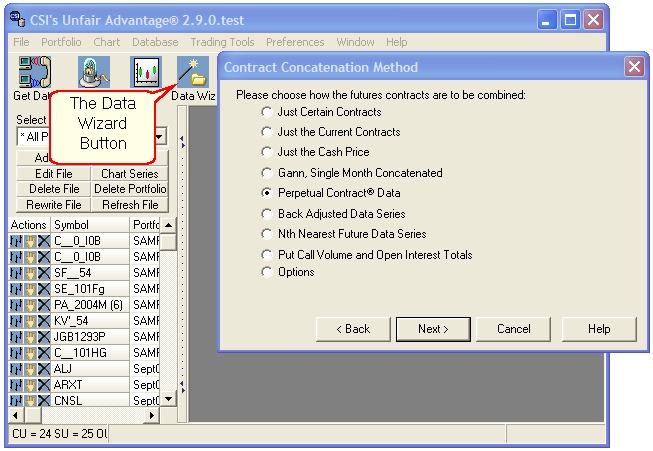The height and width of the screenshot is (451, 653).
Task: Open the File menu
Action: click(x=21, y=42)
